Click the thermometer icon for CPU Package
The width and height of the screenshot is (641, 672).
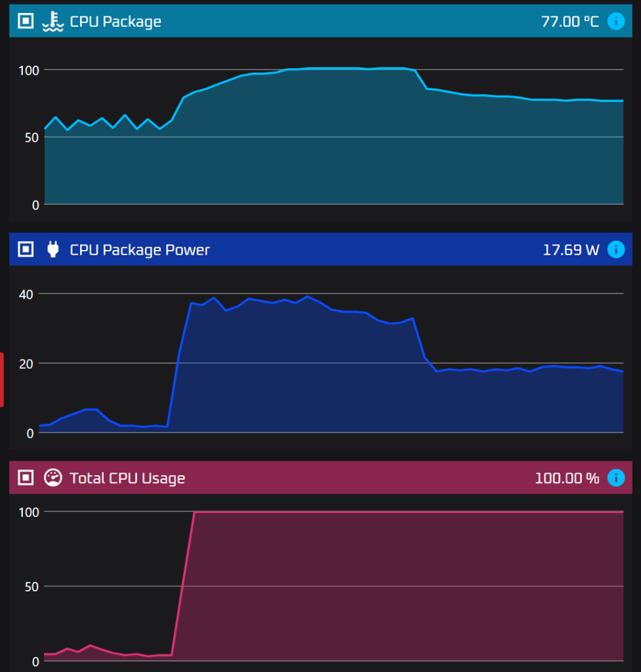click(x=52, y=22)
